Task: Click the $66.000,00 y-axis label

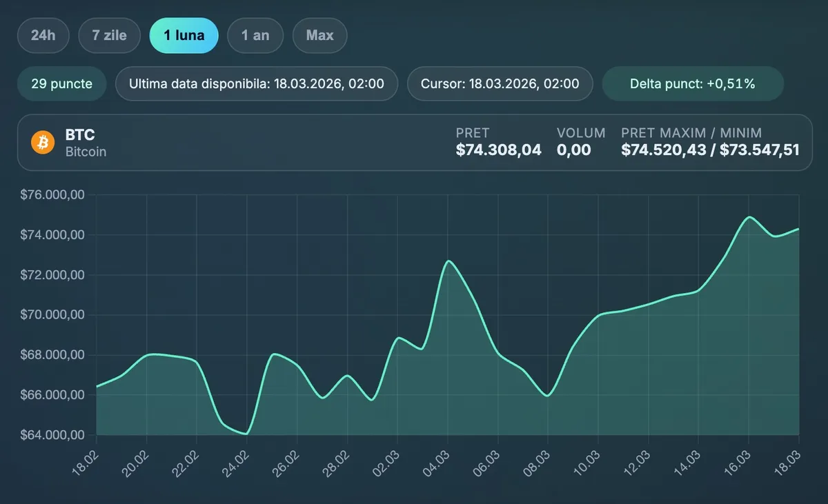Action: (x=52, y=395)
